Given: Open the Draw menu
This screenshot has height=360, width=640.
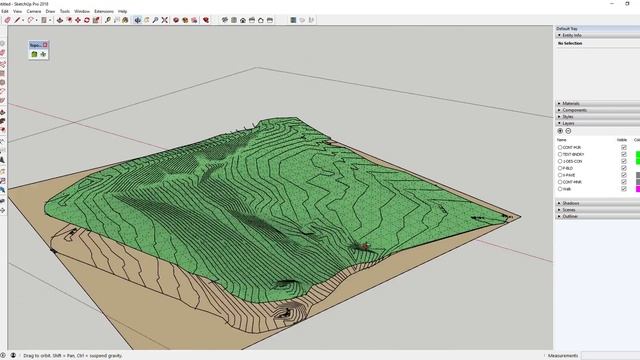Looking at the screenshot, I should tap(50, 11).
